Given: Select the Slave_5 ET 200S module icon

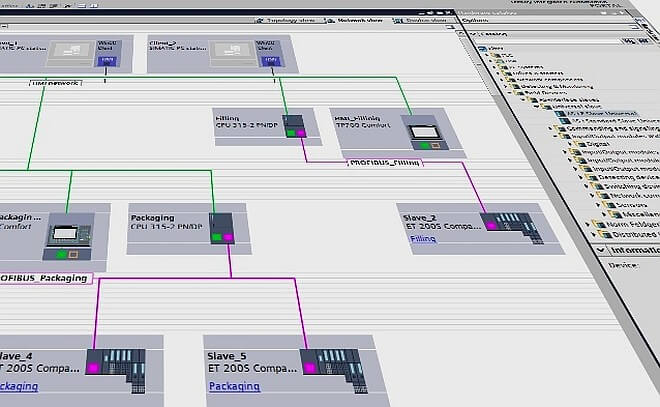Looking at the screenshot, I should (333, 370).
